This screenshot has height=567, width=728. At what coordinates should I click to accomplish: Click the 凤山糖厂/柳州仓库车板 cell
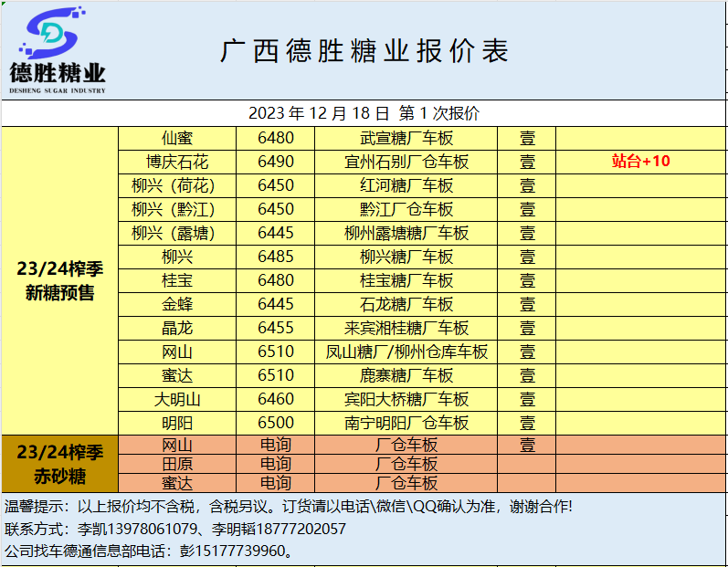click(x=406, y=352)
